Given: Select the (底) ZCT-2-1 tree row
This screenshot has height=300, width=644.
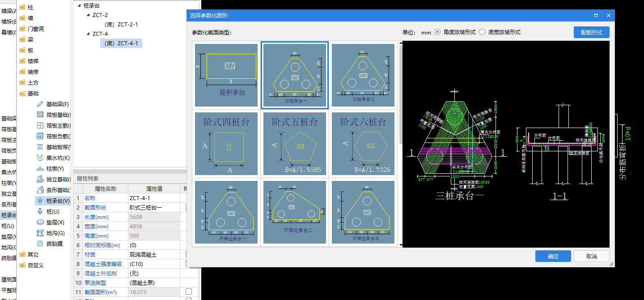Looking at the screenshot, I should pyautogui.click(x=121, y=25).
